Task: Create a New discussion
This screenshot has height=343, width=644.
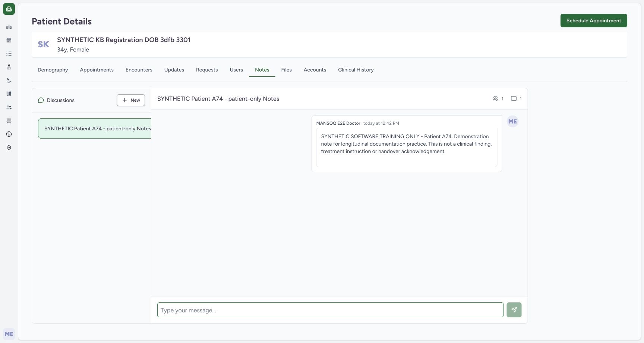Action: point(131,100)
